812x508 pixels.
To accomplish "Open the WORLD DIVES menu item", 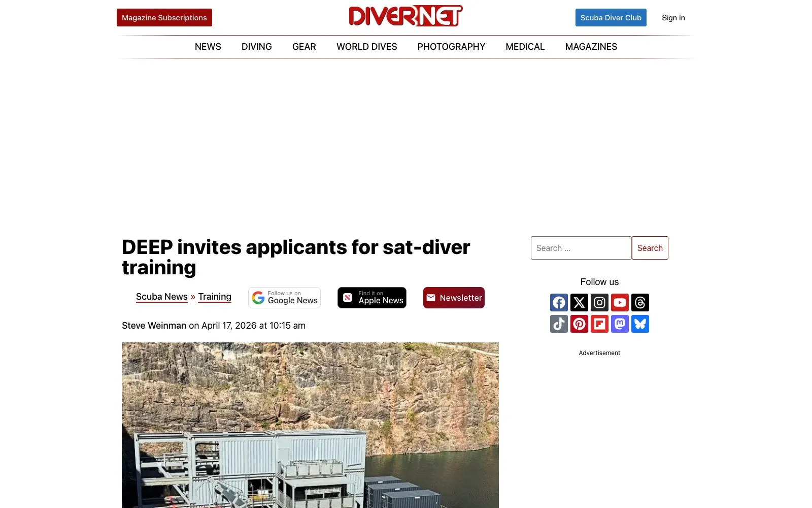I will [367, 47].
